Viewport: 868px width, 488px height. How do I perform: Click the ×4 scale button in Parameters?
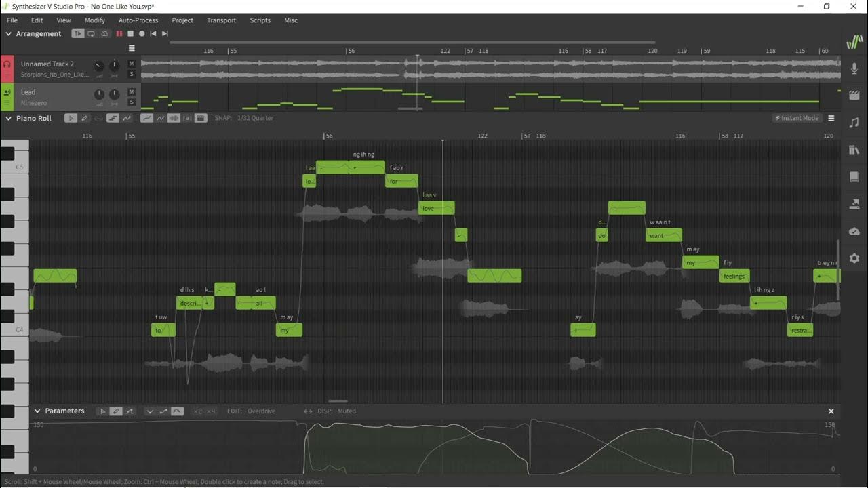coord(211,411)
